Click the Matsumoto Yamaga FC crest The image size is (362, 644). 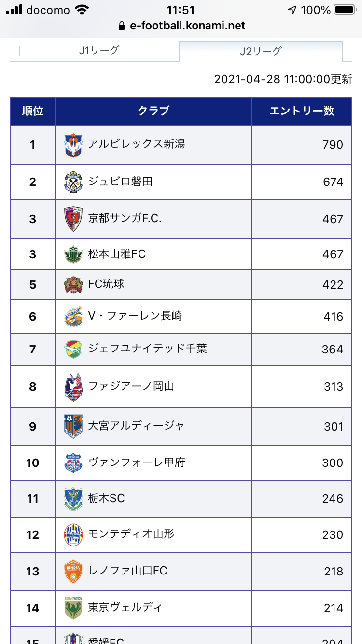coord(73,254)
